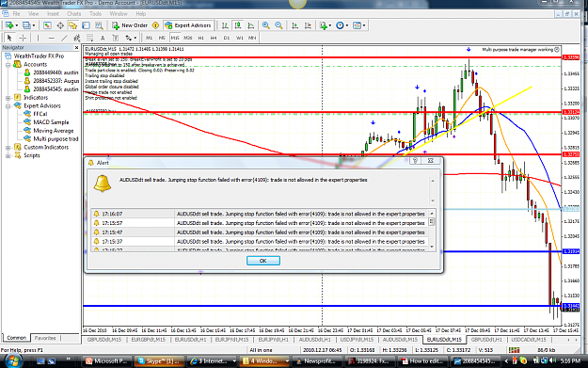The image size is (588, 368).
Task: Switch to H4 timeframe
Action: pos(214,38)
